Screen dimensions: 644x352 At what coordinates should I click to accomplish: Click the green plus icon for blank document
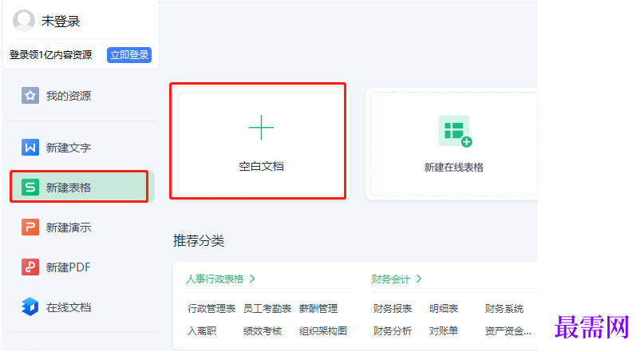pyautogui.click(x=261, y=128)
